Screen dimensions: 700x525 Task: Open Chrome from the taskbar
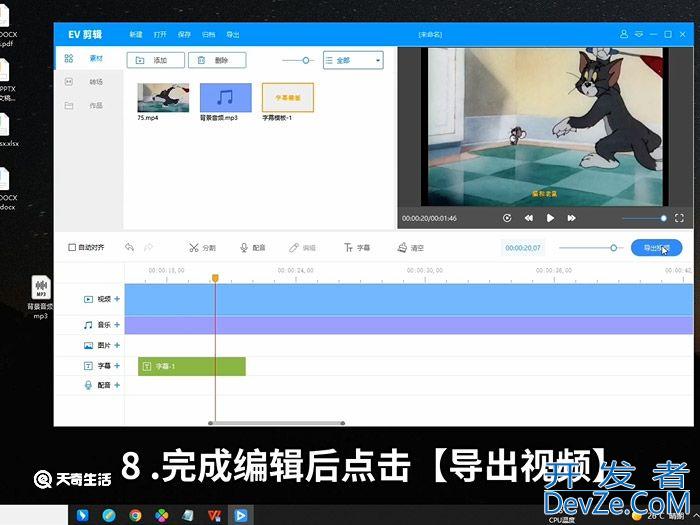point(135,515)
